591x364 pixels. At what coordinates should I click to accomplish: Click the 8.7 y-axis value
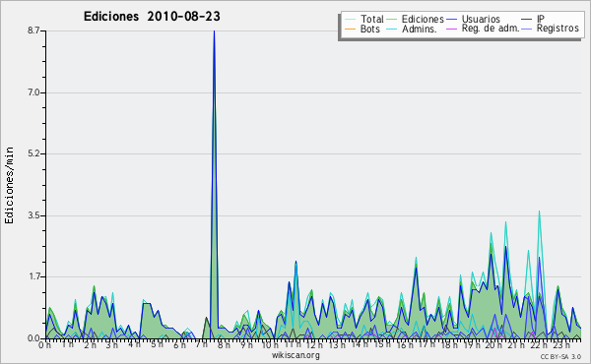click(x=33, y=30)
